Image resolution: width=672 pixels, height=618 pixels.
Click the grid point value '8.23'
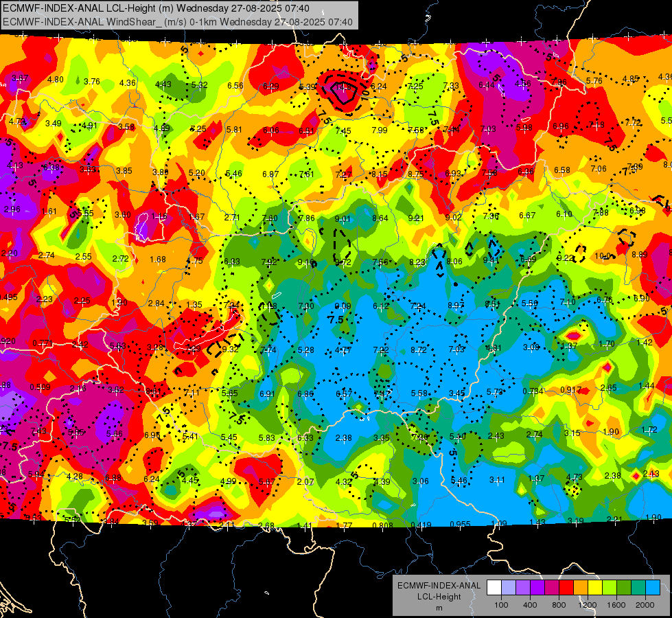(417, 262)
